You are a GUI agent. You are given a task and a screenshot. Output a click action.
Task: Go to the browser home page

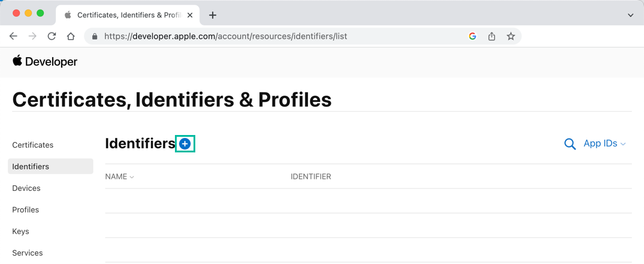[71, 36]
